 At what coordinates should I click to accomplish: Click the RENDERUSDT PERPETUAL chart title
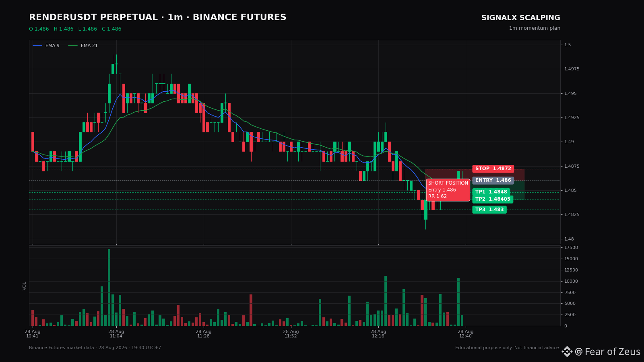click(x=158, y=18)
